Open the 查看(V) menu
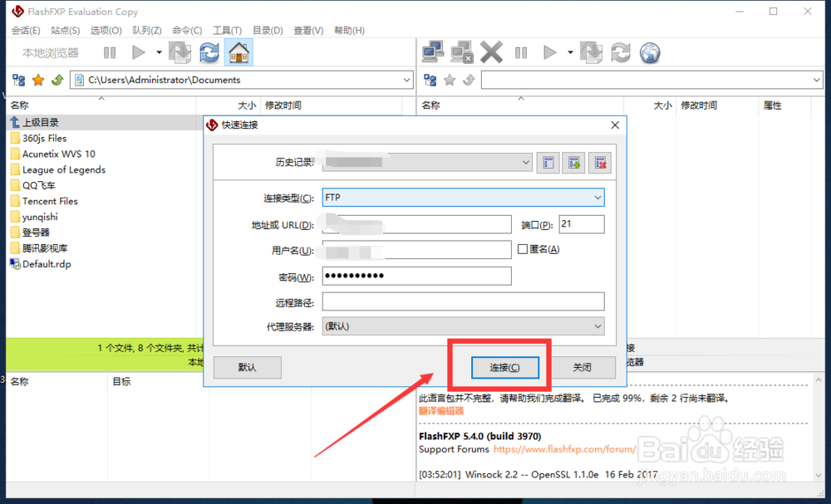The image size is (831, 504). click(x=308, y=30)
